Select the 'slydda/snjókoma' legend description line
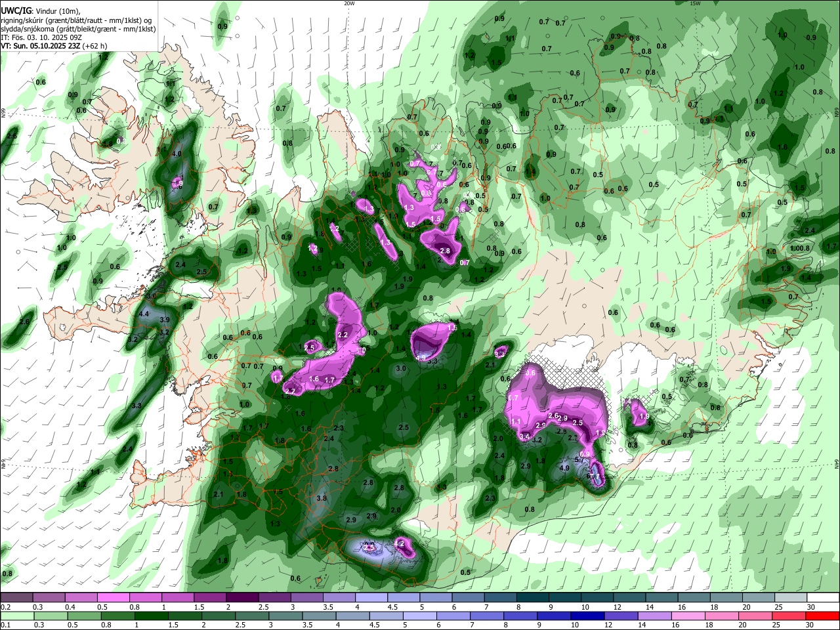The image size is (840, 630). [x=78, y=29]
